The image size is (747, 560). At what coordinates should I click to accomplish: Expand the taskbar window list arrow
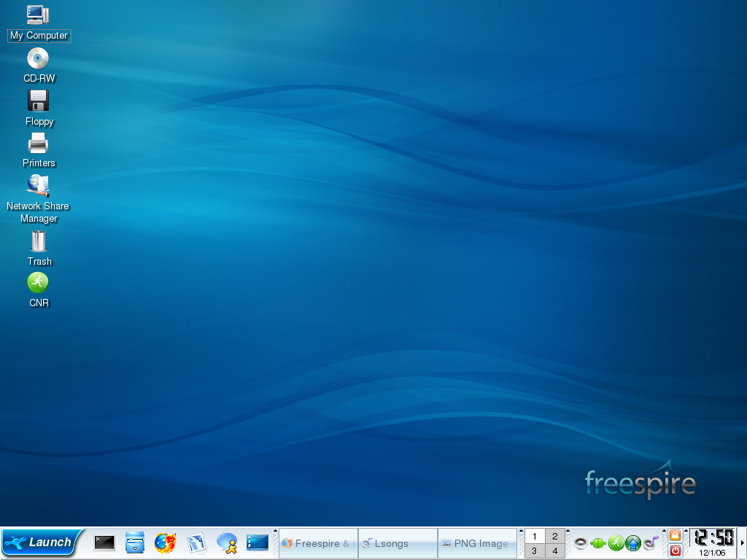[521, 531]
